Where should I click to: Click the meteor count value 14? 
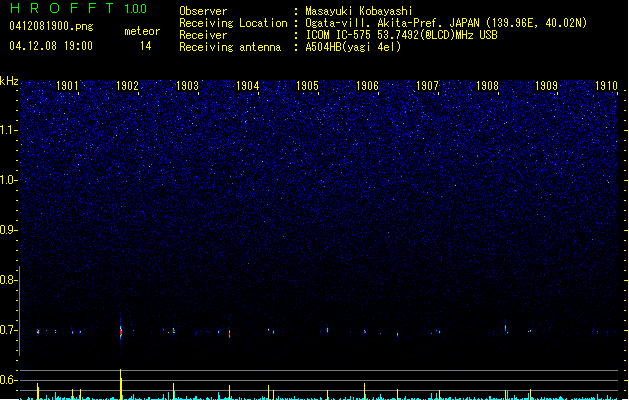pyautogui.click(x=146, y=46)
